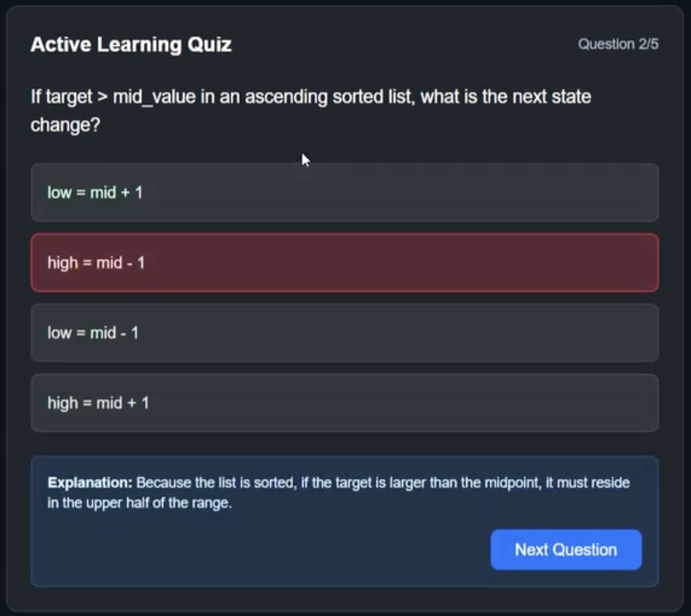This screenshot has height=616, width=691.
Task: Click the bold 'Explanation:' label
Action: [90, 482]
